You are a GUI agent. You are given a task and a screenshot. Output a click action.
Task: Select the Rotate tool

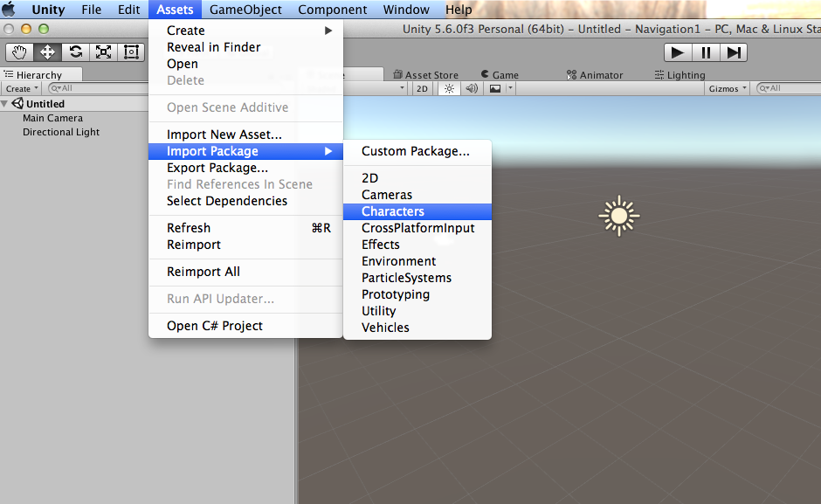(x=75, y=52)
